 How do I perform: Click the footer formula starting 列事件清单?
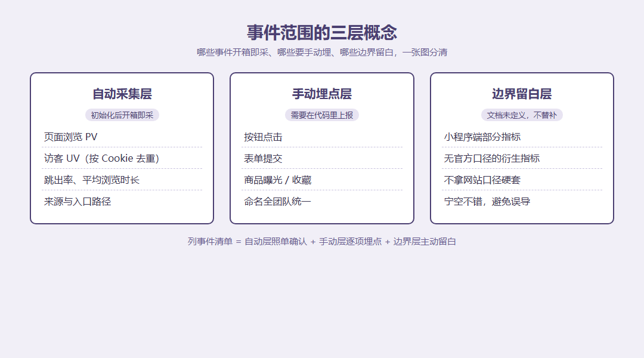click(x=322, y=241)
